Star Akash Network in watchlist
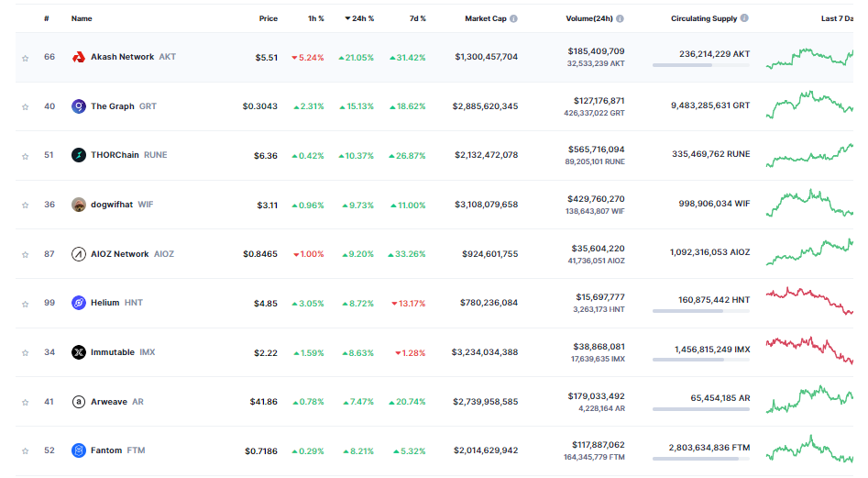This screenshot has width=868, height=478. pyautogui.click(x=25, y=58)
